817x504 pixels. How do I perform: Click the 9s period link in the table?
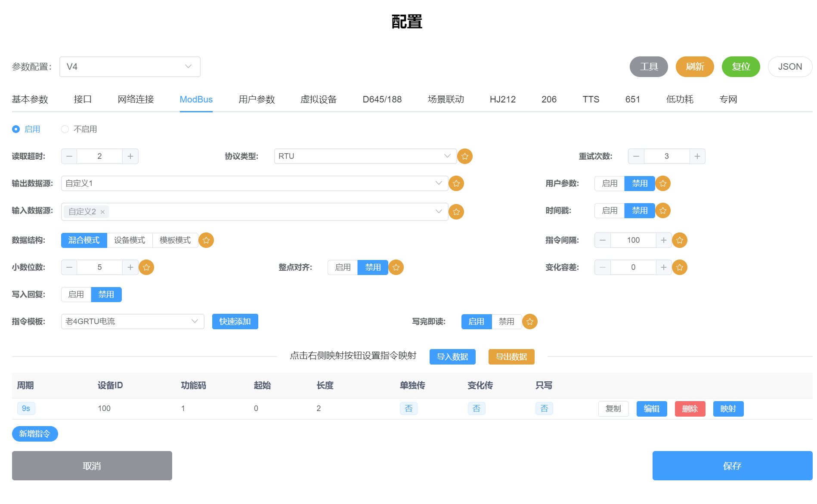(26, 408)
